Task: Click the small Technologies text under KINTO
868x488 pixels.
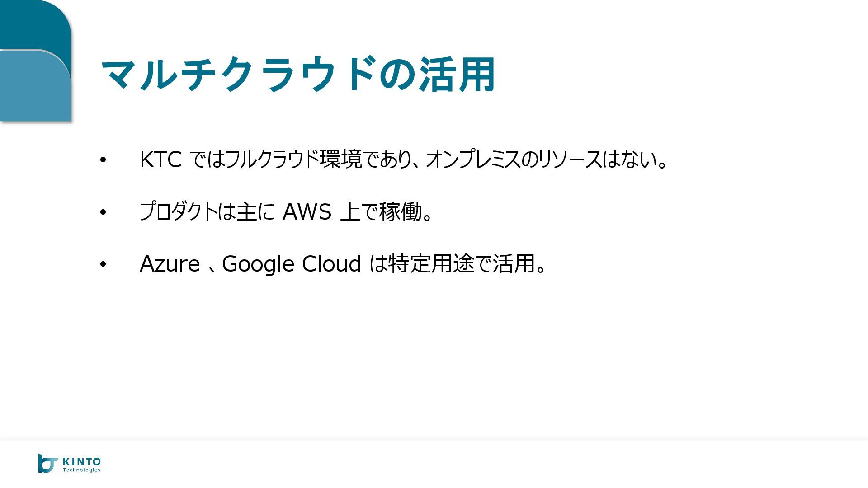Action: point(81,470)
